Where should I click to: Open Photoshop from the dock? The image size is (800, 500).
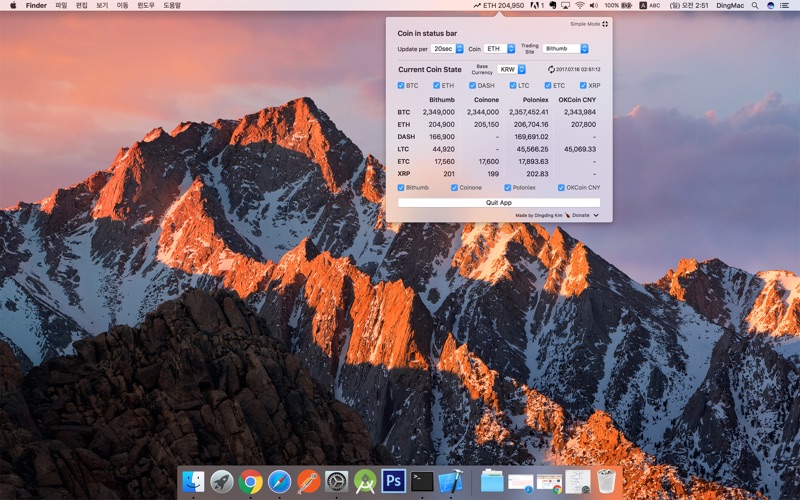393,481
